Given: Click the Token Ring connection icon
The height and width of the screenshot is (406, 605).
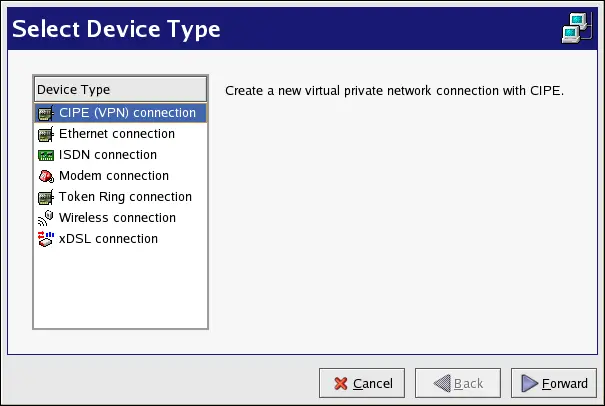Looking at the screenshot, I should pyautogui.click(x=45, y=197).
